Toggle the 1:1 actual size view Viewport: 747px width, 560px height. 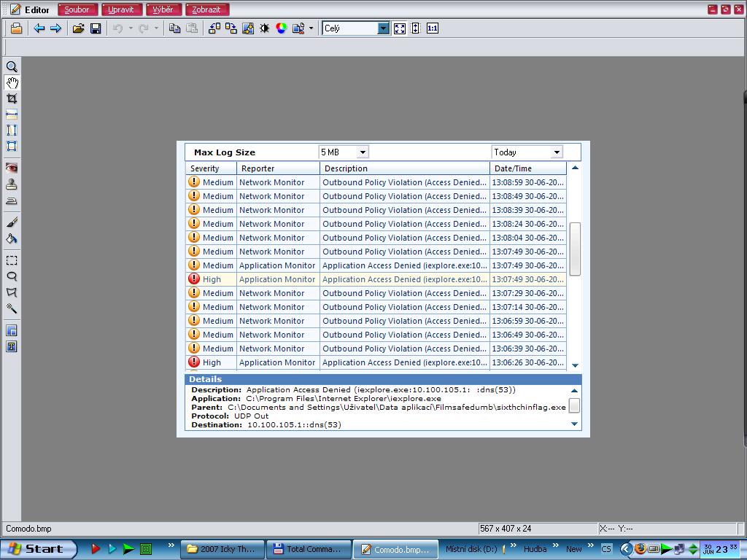click(433, 28)
